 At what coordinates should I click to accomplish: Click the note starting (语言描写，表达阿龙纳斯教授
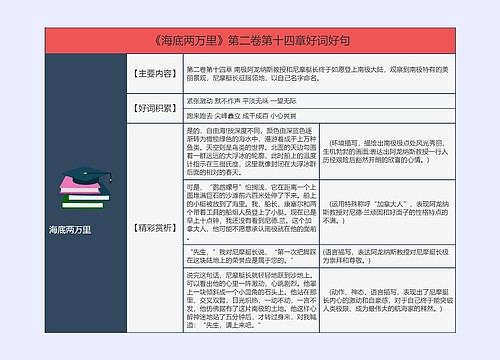tap(385, 256)
